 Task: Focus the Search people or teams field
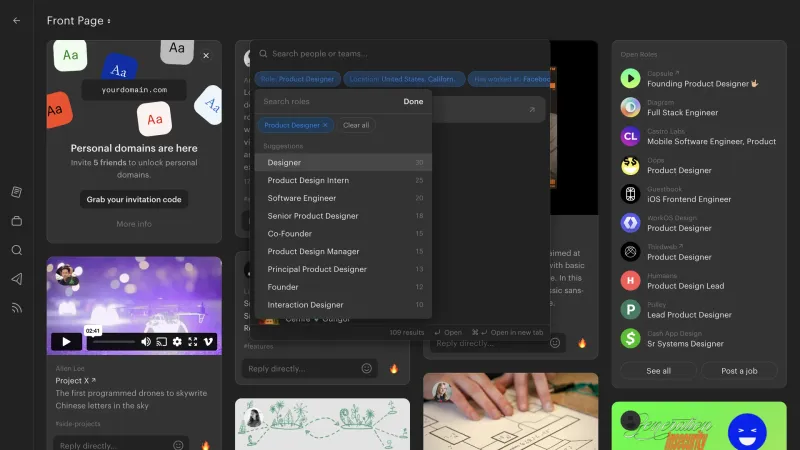click(x=401, y=54)
